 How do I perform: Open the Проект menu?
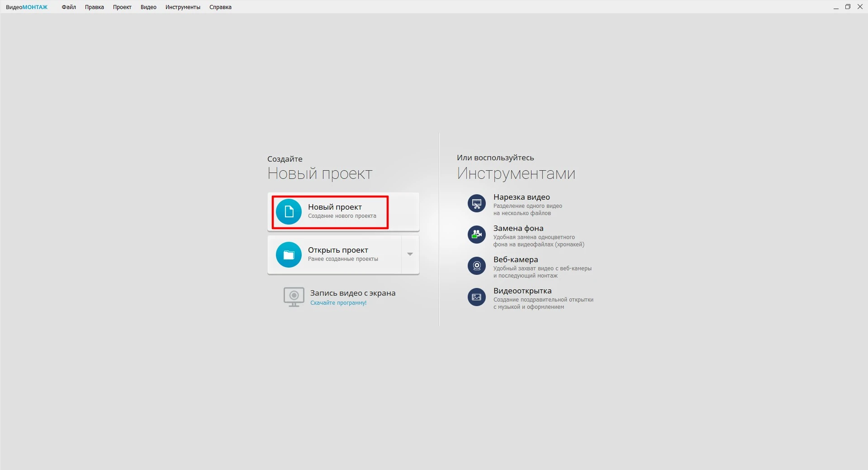click(122, 7)
